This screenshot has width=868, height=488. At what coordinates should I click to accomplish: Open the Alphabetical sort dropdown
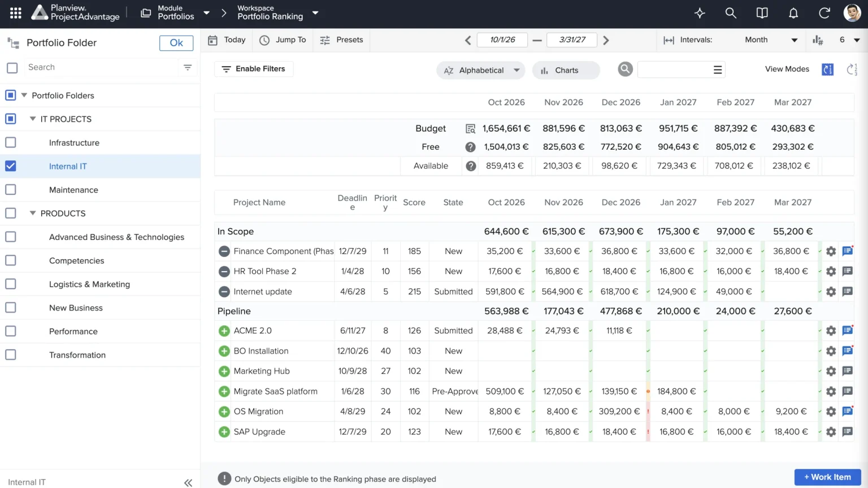pos(481,70)
